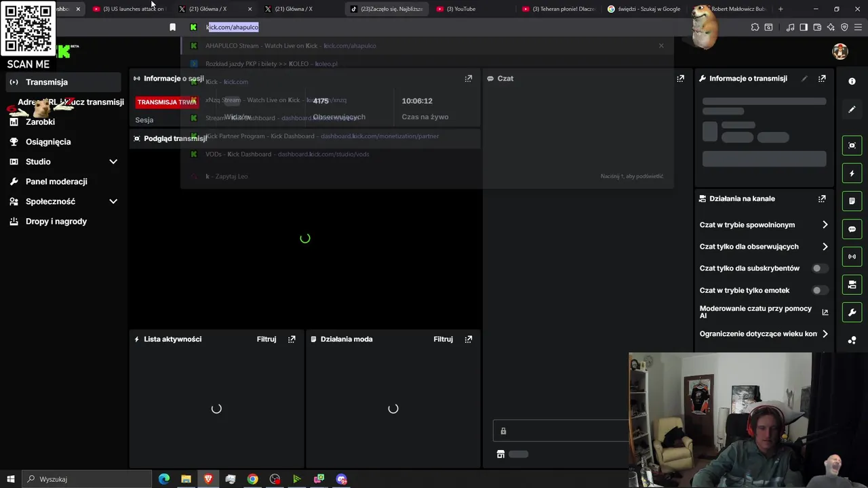Image resolution: width=868 pixels, height=488 pixels.
Task: Open a new browser tab
Action: (x=781, y=9)
